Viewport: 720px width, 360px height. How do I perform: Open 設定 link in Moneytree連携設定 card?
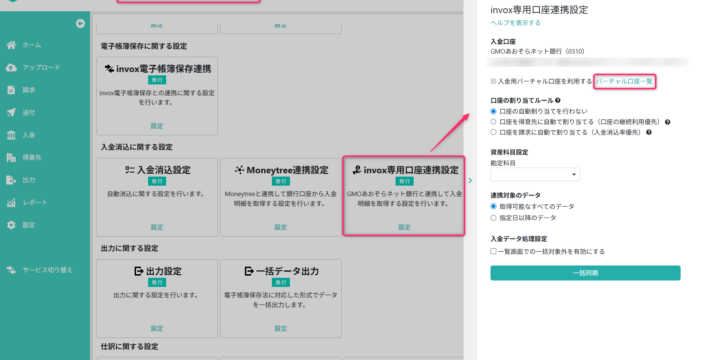click(281, 227)
